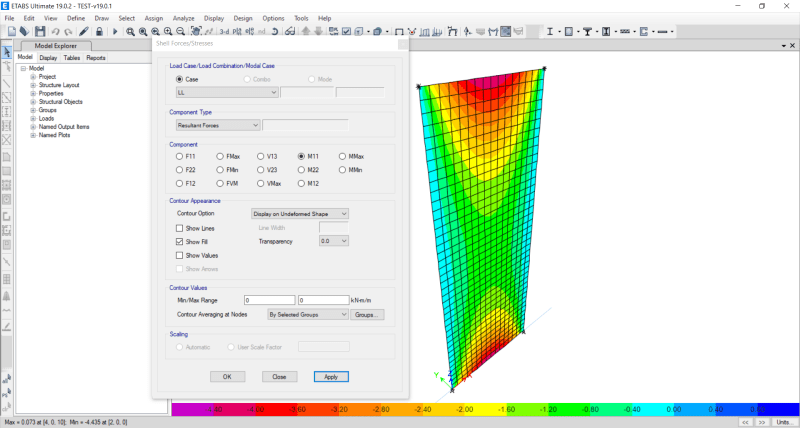Viewport: 800px width, 428px height.
Task: Click the steel frame design I-beam icon
Action: [550, 32]
